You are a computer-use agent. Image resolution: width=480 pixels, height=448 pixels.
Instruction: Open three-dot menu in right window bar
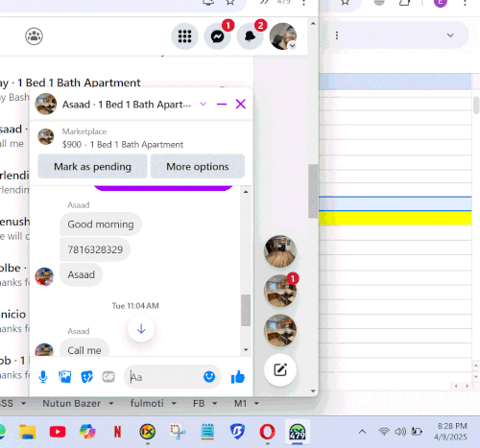pyautogui.click(x=337, y=35)
